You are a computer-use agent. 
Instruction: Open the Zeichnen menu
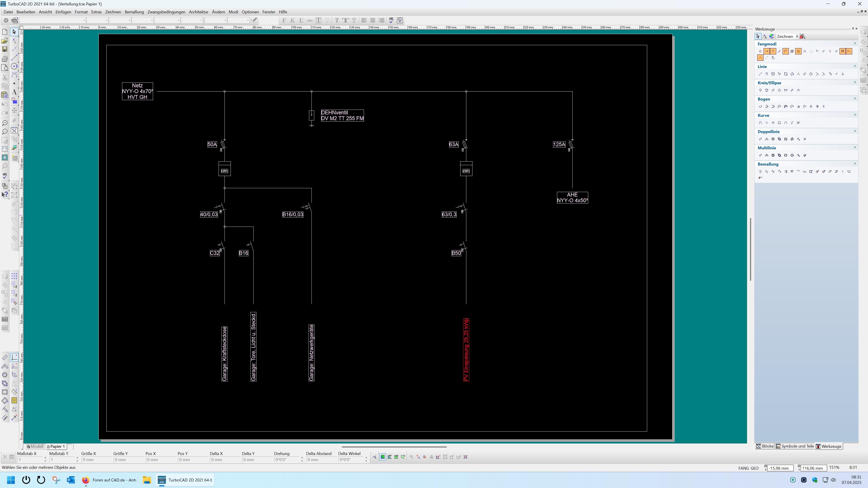[x=113, y=12]
